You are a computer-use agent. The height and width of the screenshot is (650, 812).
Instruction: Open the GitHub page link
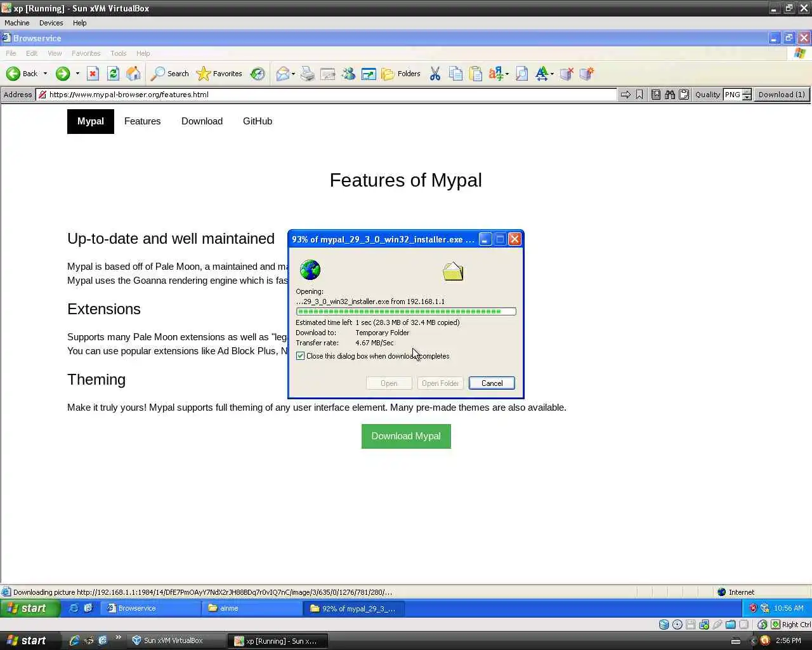(x=258, y=121)
